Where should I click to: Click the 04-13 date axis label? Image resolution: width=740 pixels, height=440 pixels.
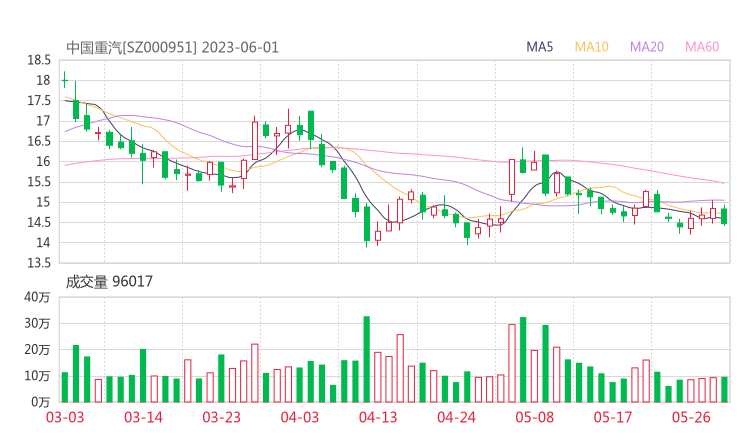tap(378, 417)
